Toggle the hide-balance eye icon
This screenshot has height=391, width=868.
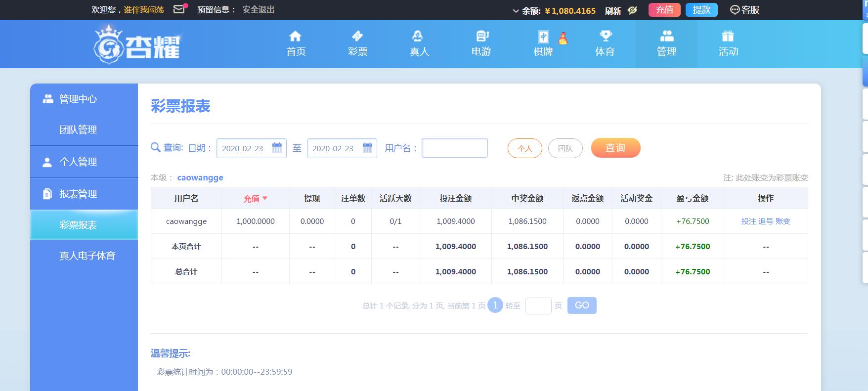633,10
